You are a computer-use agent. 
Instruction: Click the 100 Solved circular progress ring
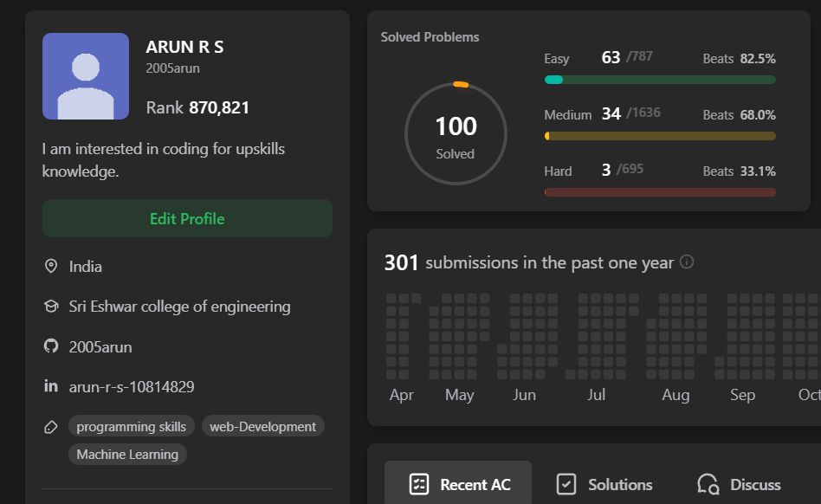click(x=456, y=133)
